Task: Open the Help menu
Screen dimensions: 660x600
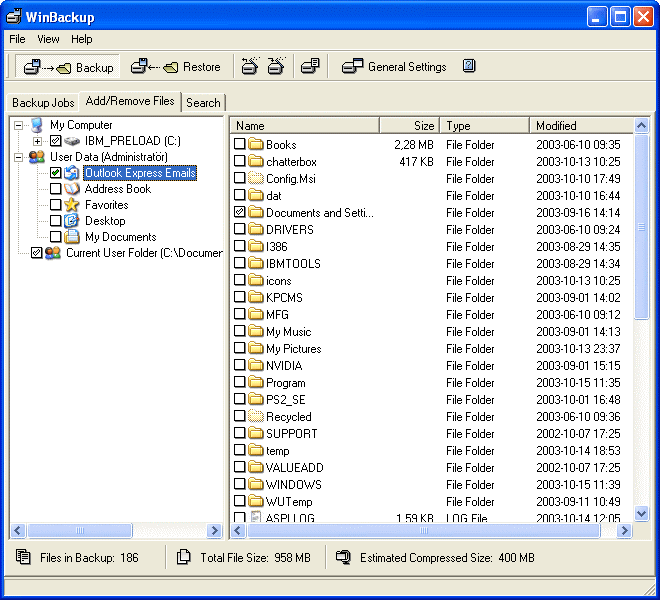Action: (82, 39)
